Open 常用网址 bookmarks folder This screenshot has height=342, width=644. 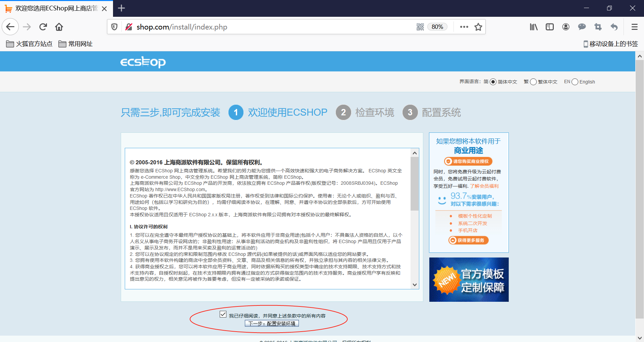coord(75,44)
